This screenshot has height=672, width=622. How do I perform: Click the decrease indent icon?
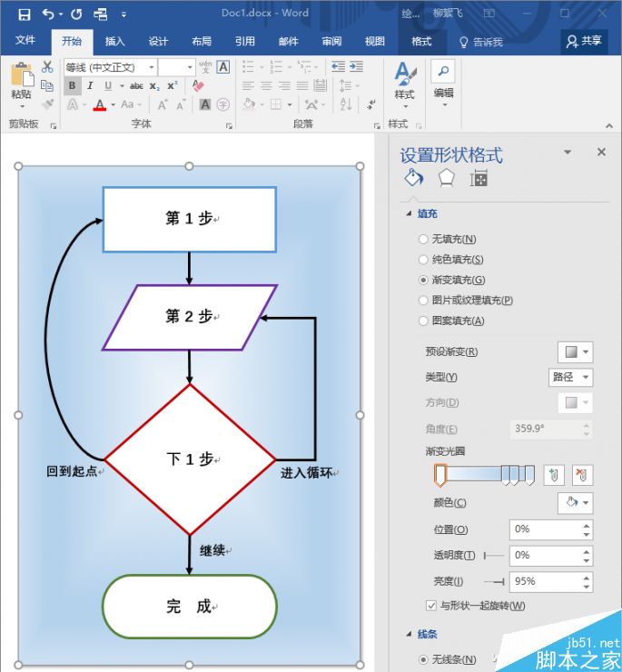point(338,66)
